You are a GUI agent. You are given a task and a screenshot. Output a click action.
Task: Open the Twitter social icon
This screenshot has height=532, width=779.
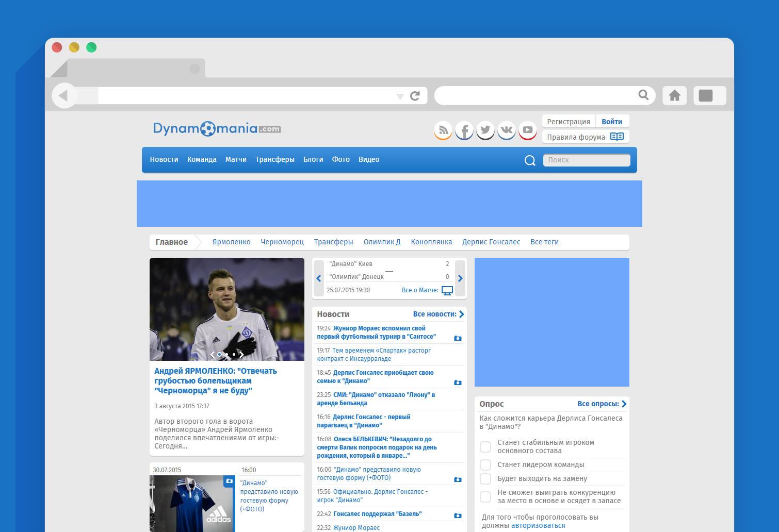(485, 130)
